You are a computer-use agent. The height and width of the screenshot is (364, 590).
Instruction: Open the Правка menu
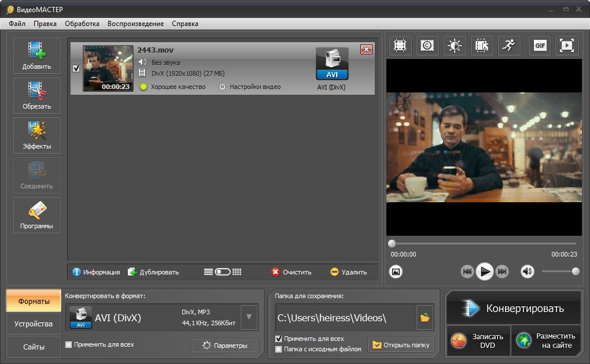[45, 23]
